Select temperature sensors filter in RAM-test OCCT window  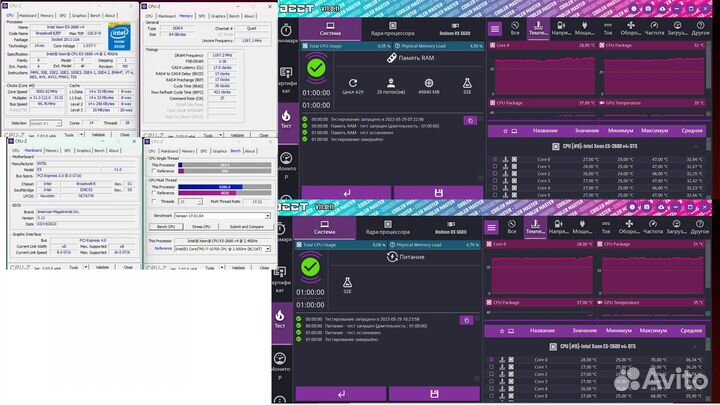[538, 28]
